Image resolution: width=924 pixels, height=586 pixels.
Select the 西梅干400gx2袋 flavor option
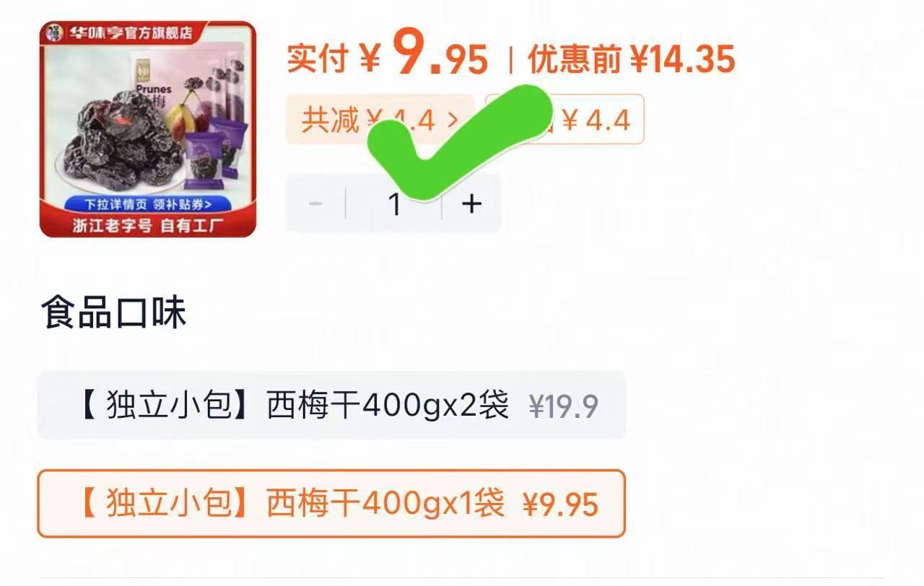coord(331,405)
